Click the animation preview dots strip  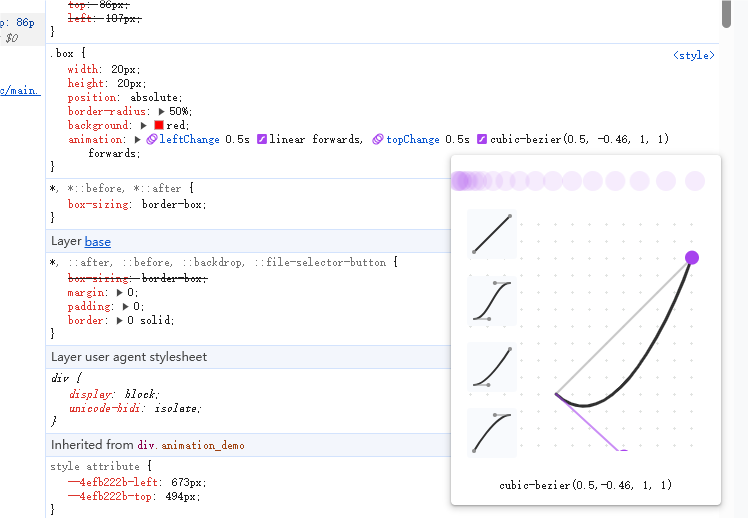tap(578, 181)
